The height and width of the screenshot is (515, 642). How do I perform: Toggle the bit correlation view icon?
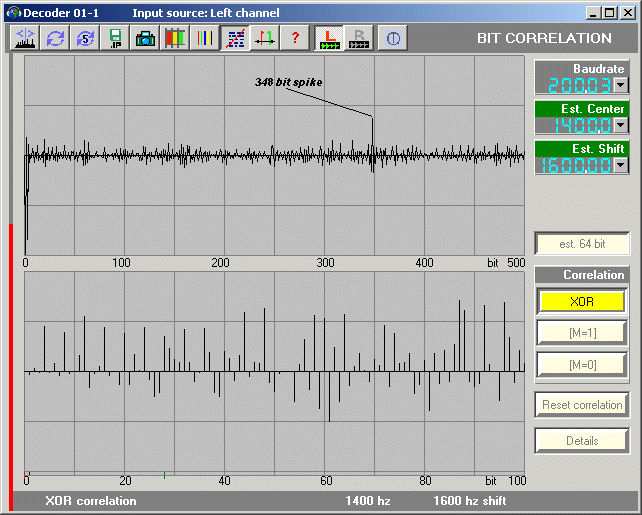(x=236, y=38)
